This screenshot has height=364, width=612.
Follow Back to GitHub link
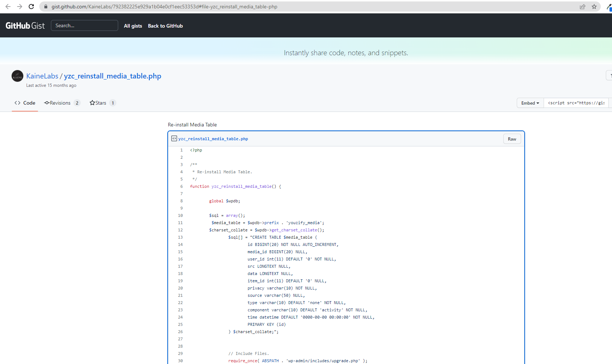coord(165,26)
